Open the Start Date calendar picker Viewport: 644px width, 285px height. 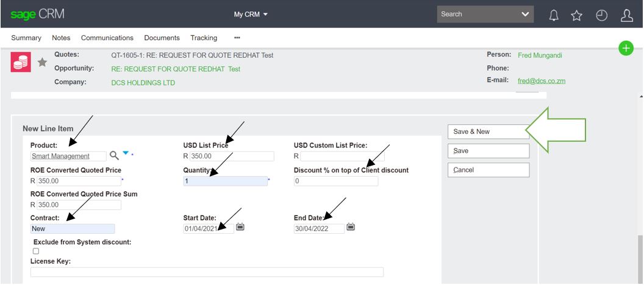click(240, 227)
